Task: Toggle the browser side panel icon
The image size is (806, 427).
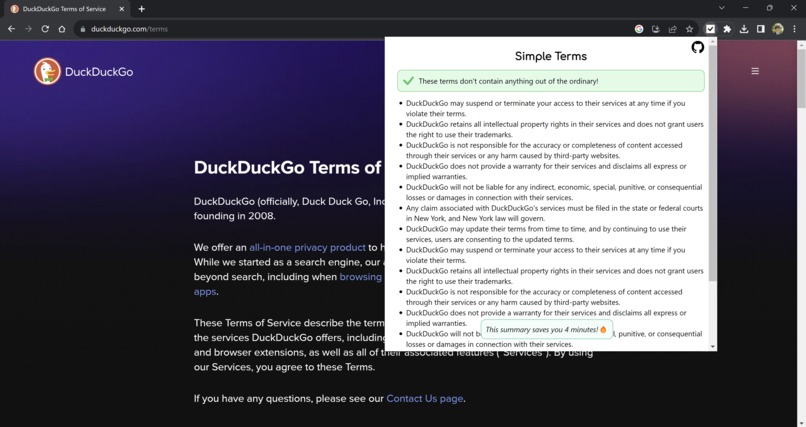Action: tap(761, 29)
